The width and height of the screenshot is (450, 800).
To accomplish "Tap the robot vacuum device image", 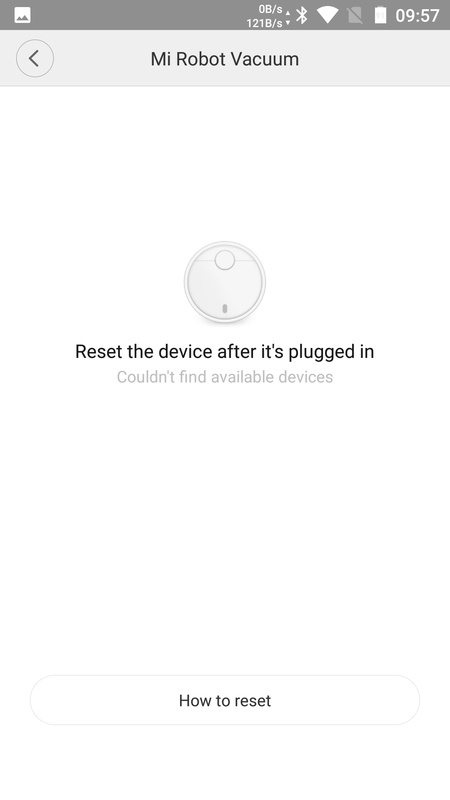I will pos(224,282).
